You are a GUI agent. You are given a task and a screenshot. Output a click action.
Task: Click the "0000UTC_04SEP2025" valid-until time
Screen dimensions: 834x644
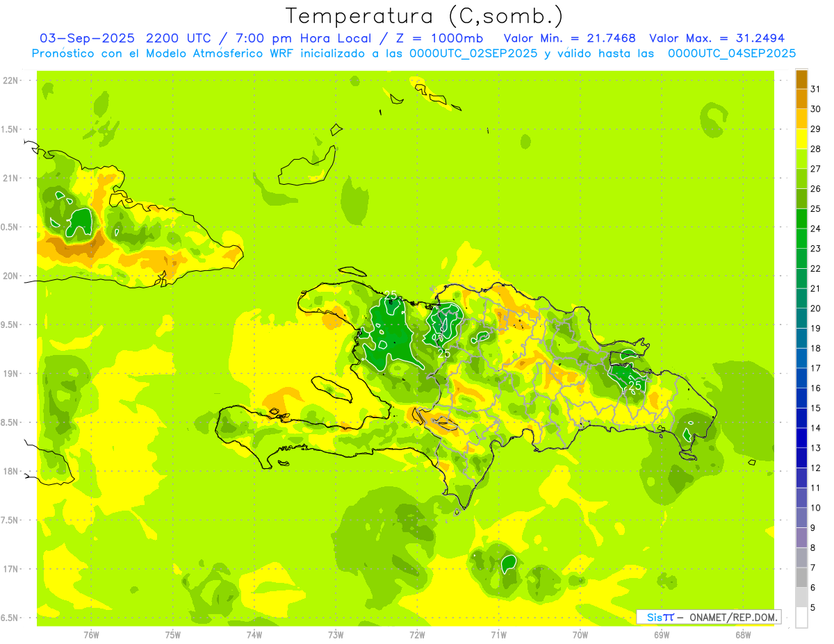[x=731, y=53]
